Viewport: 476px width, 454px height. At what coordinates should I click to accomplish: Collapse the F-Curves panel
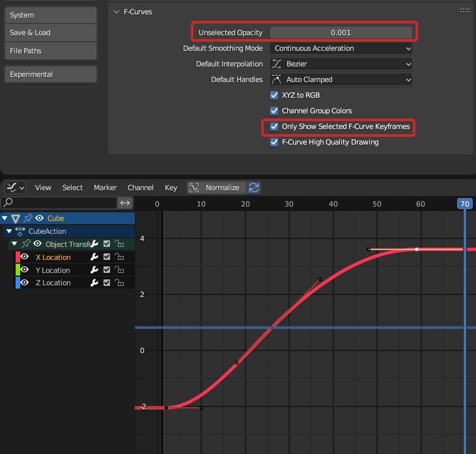coord(117,12)
